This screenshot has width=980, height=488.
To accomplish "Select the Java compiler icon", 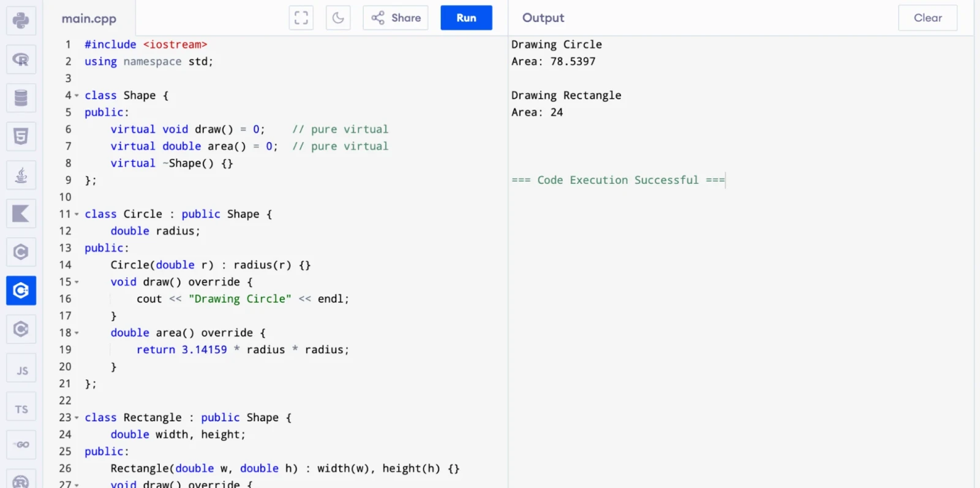I will 21,175.
